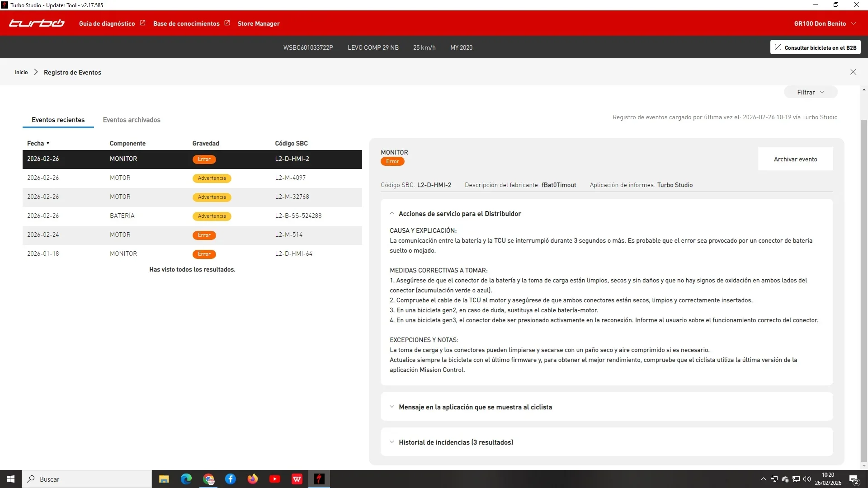Click the external-link icon beside Guía de diagnóstico
868x488 pixels.
(142, 23)
